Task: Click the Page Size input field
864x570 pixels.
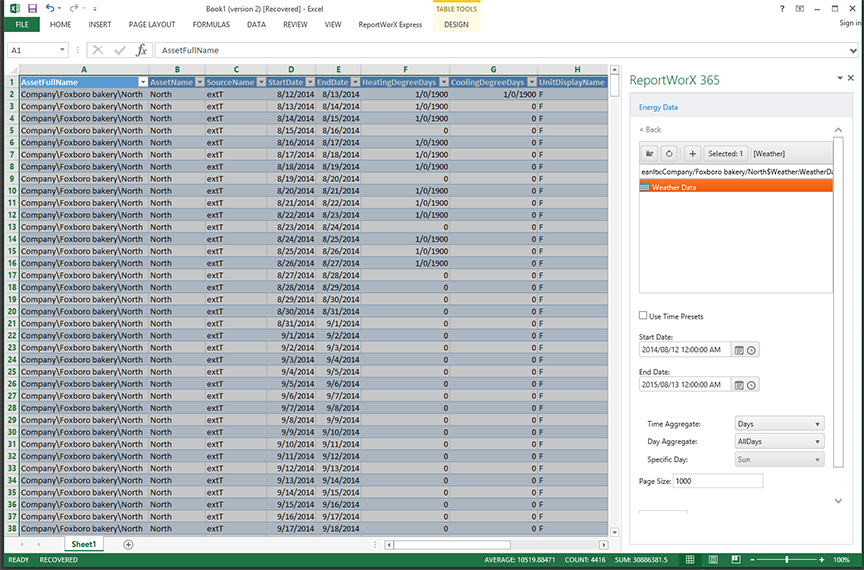Action: point(717,481)
